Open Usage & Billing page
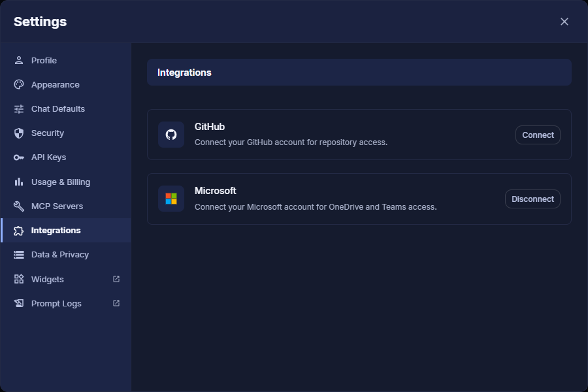The width and height of the screenshot is (588, 392). [66, 182]
